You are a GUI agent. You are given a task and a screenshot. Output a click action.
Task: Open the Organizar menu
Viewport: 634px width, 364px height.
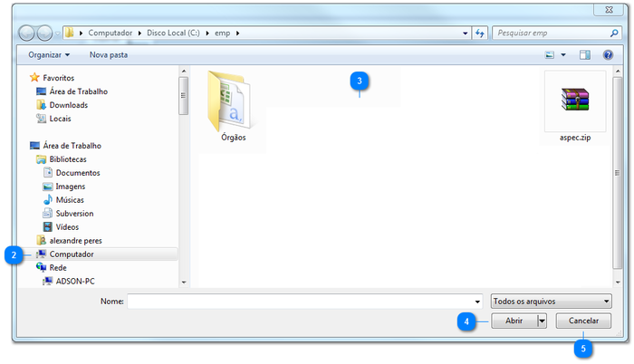[49, 55]
